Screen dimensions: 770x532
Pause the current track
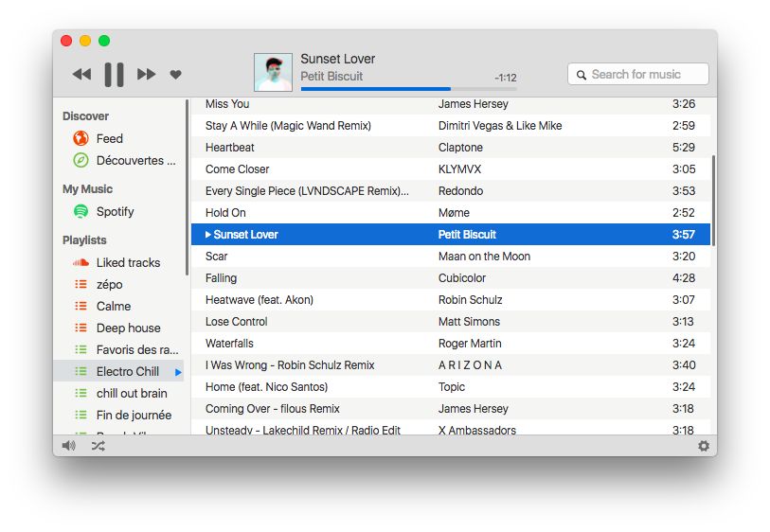point(114,75)
